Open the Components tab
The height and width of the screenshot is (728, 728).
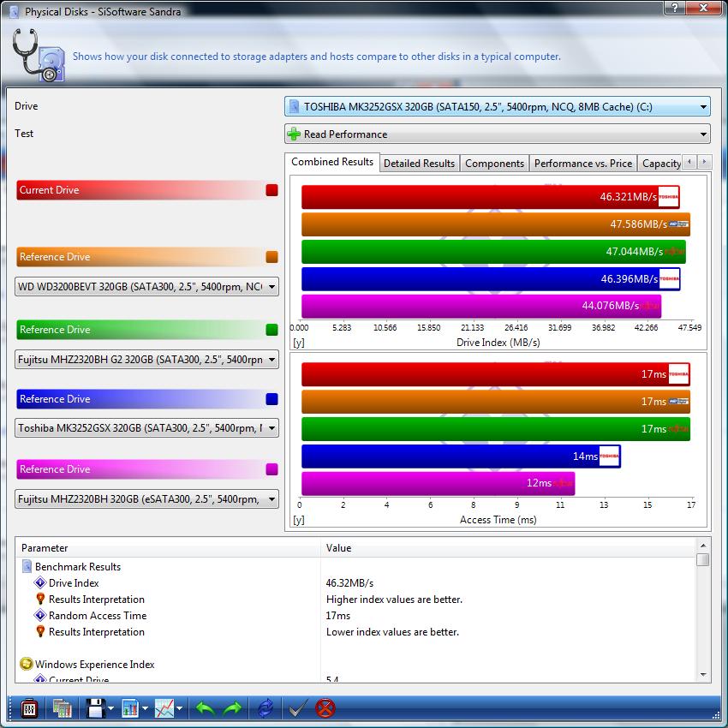point(494,164)
